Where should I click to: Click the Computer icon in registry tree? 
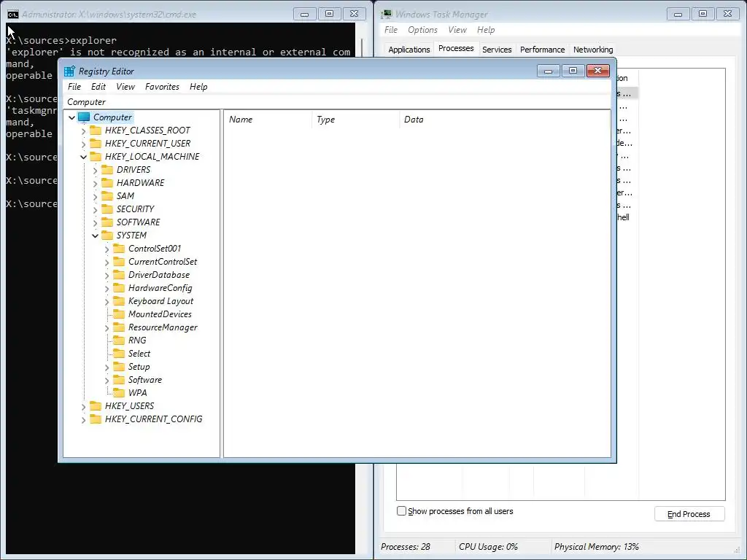click(x=84, y=117)
